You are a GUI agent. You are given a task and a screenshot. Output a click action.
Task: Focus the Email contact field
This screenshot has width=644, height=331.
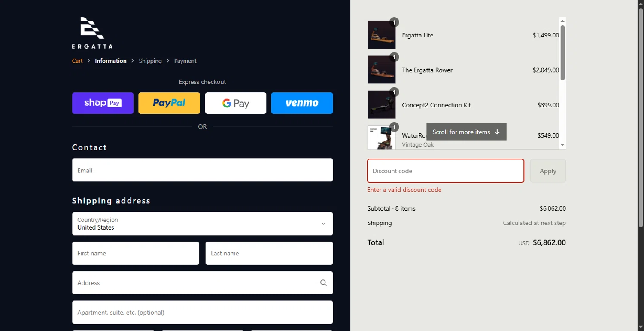point(202,170)
